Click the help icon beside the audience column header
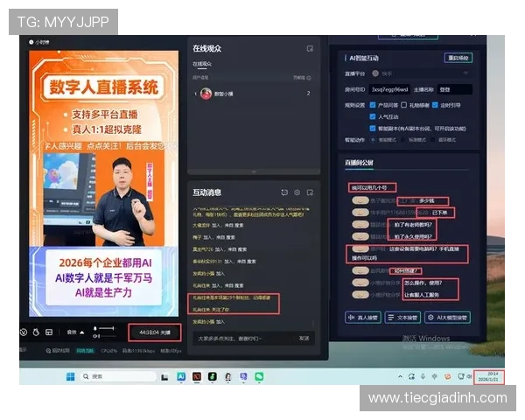Viewport: 525px width, 420px height. point(309,78)
